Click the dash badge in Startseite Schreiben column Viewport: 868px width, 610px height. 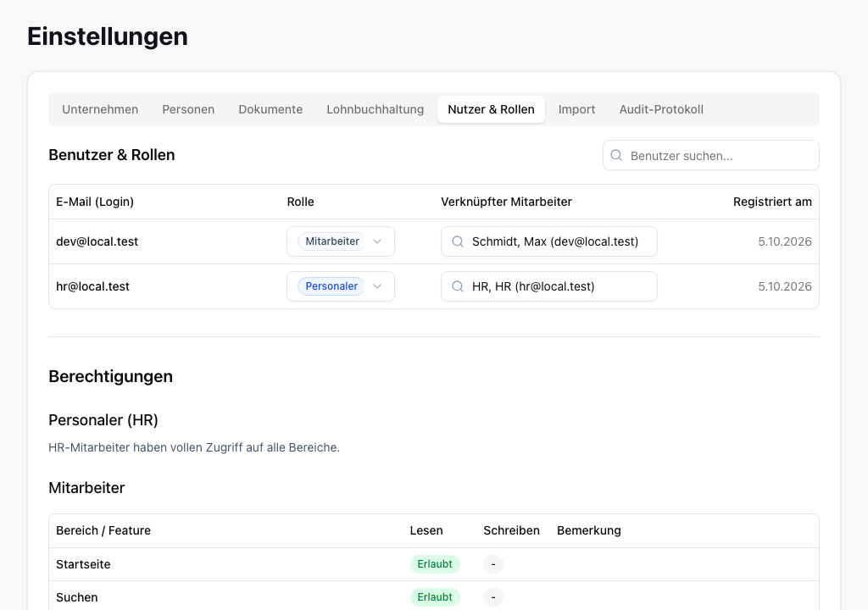pos(493,564)
